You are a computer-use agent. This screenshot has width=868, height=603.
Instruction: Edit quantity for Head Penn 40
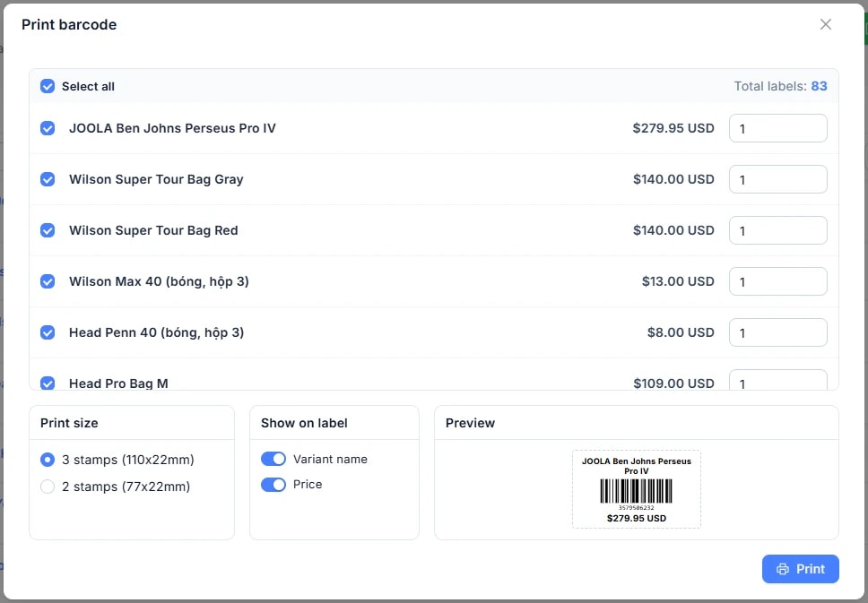[x=777, y=332]
